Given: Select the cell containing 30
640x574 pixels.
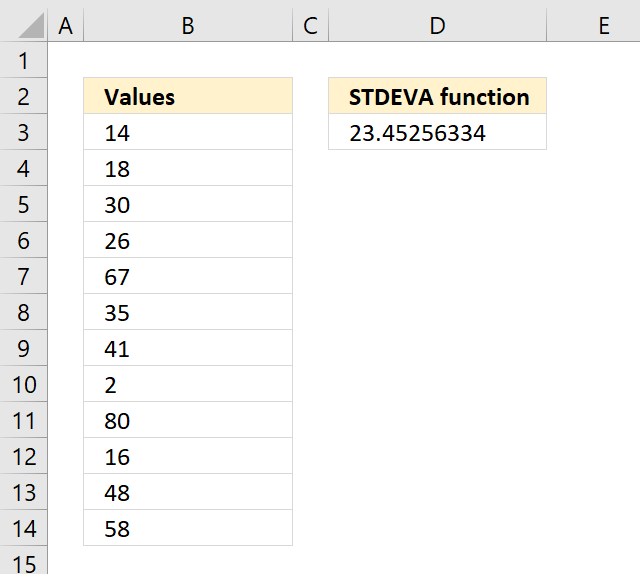Looking at the screenshot, I should tap(188, 204).
